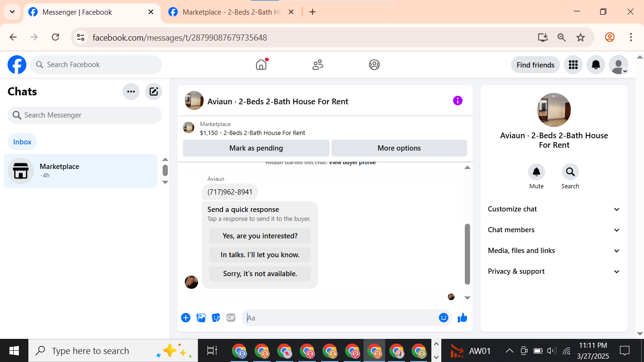Start a new message with compose icon

point(154,92)
